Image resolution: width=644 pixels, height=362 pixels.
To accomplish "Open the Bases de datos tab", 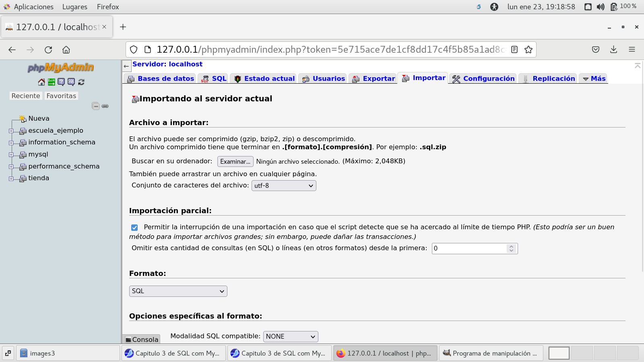I will (x=160, y=79).
